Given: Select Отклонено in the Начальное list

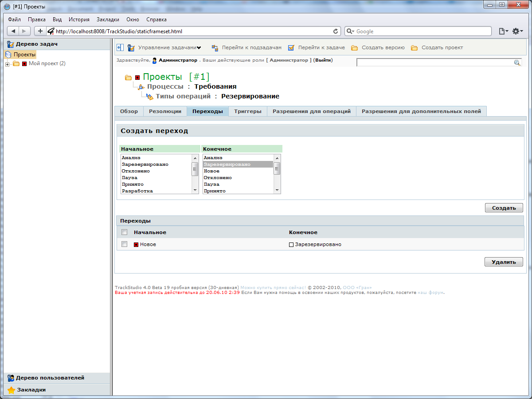Looking at the screenshot, I should pos(156,171).
